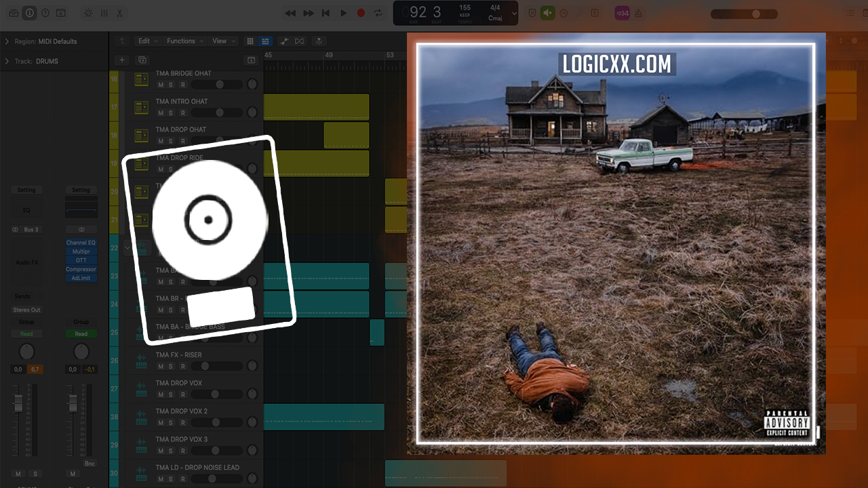The image size is (868, 488).
Task: Mute the TMA BRIDGE OHAT track
Action: [161, 85]
